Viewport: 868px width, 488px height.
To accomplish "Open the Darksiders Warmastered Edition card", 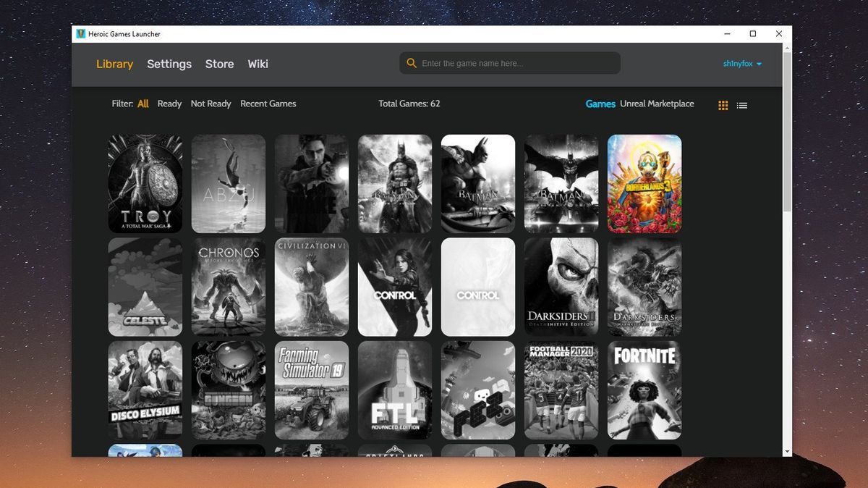I will (644, 287).
